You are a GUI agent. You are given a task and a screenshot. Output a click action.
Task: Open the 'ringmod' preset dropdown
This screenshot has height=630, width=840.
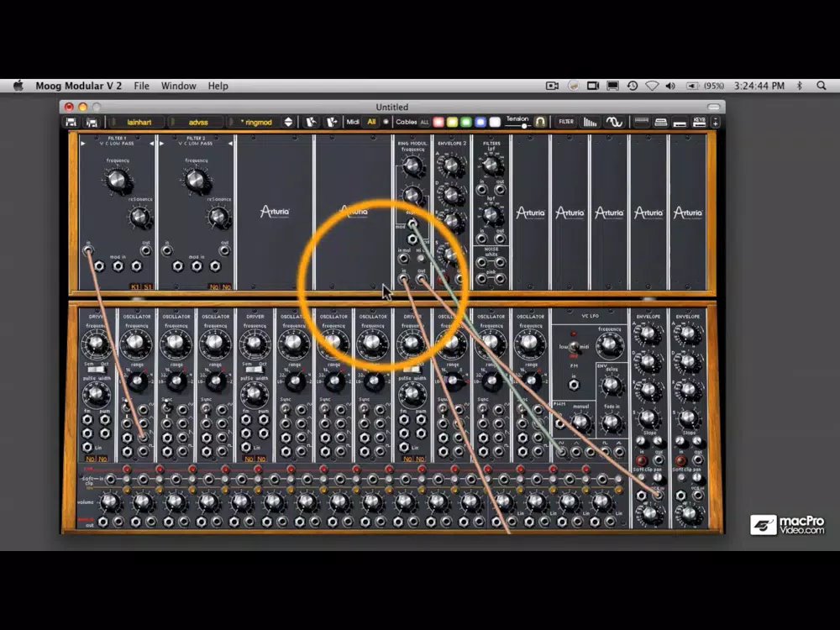pos(256,122)
